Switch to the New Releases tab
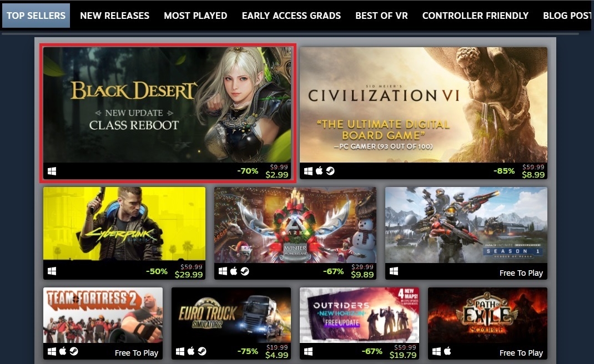594x364 pixels. click(114, 16)
